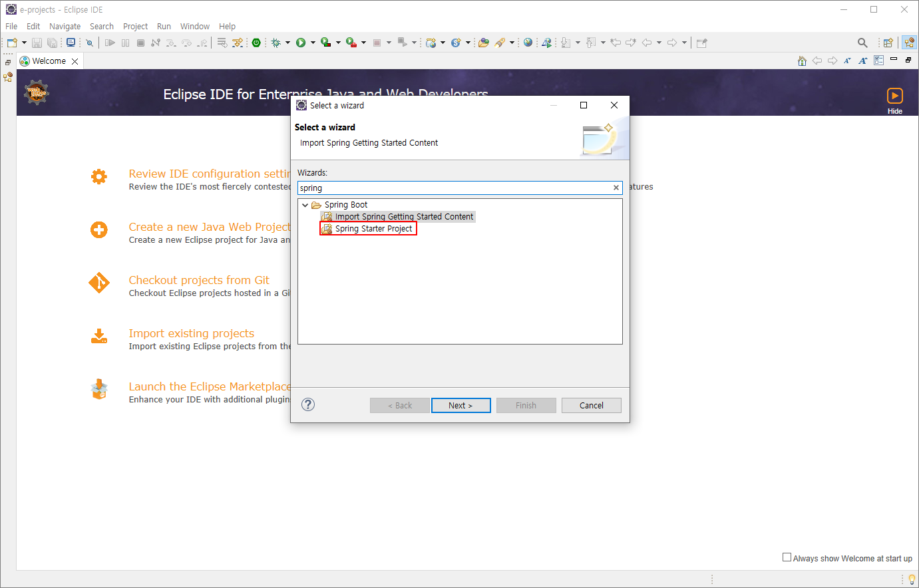Click the Next button in wizard
Viewport: 919px width, 588px height.
[460, 405]
